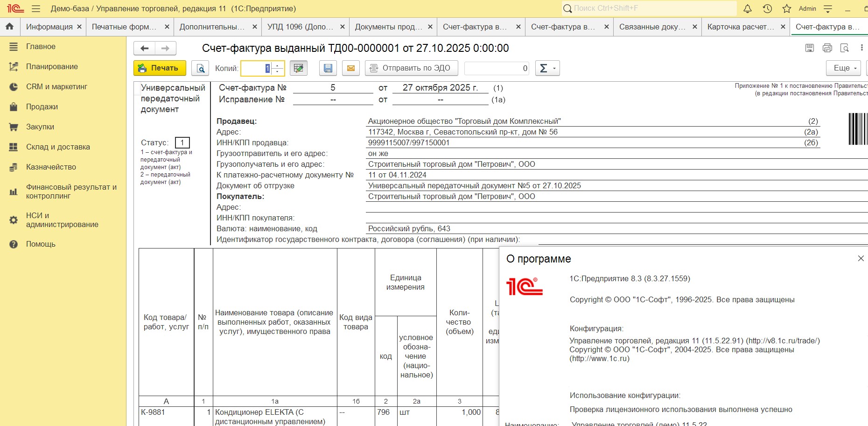Save document with the floppy disk icon
Screen dimensions: 868x426
pos(328,68)
